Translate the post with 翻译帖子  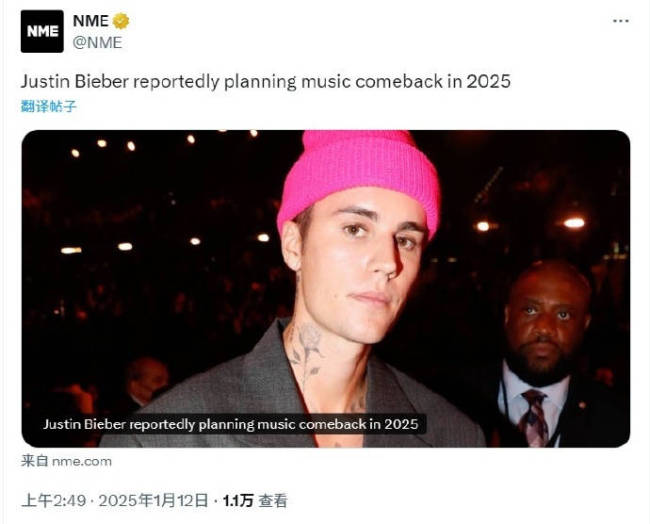[x=48, y=106]
